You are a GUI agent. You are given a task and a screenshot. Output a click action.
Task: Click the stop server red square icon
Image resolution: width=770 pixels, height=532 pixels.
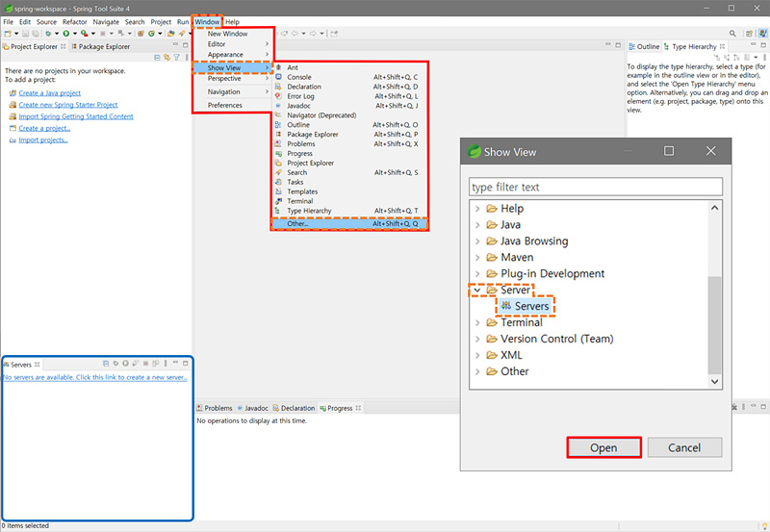[145, 364]
